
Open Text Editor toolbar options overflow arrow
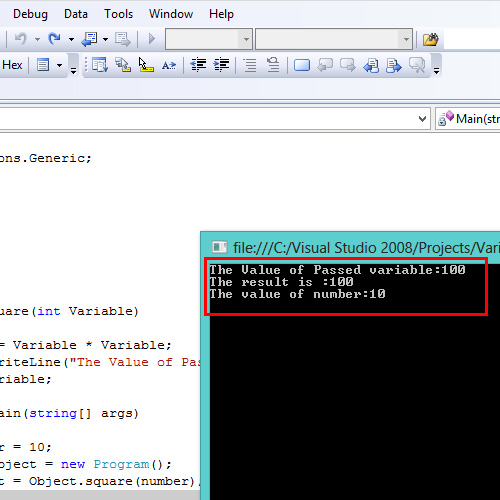436,70
